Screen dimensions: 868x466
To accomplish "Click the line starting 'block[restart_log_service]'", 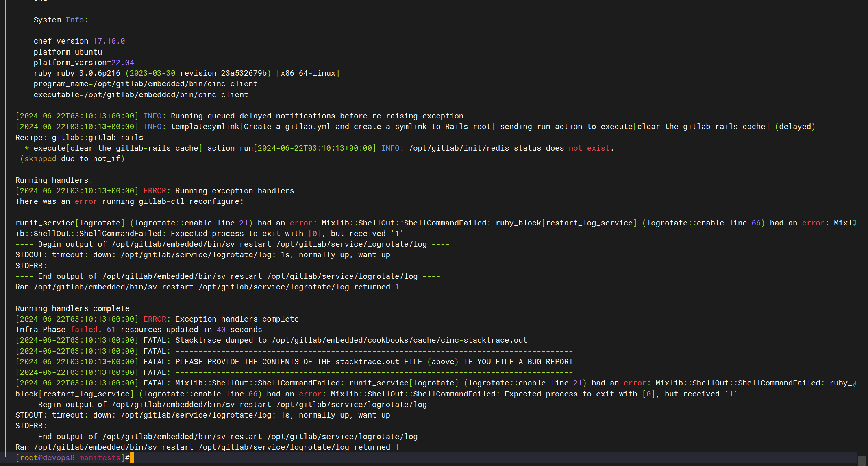I will pyautogui.click(x=376, y=394).
